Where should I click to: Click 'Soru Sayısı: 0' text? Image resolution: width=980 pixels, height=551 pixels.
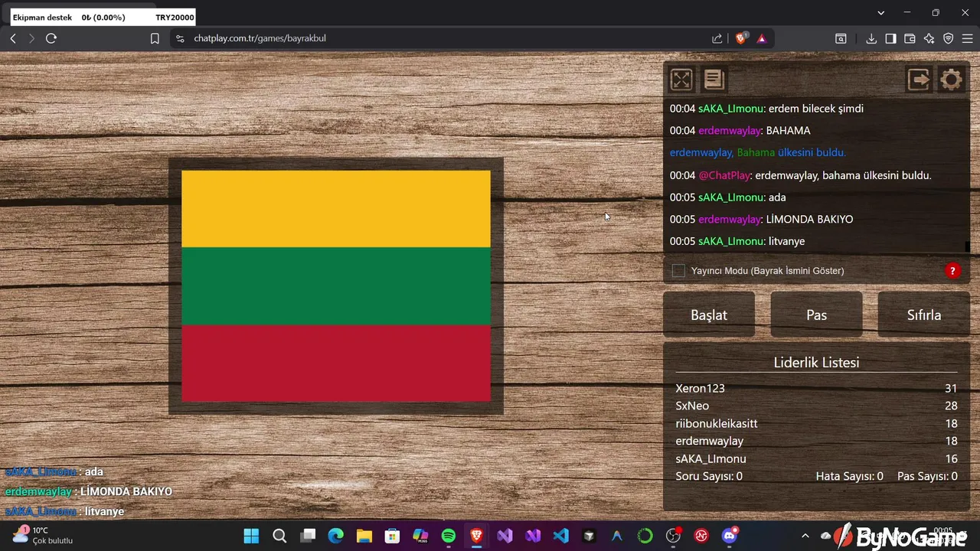[709, 476]
